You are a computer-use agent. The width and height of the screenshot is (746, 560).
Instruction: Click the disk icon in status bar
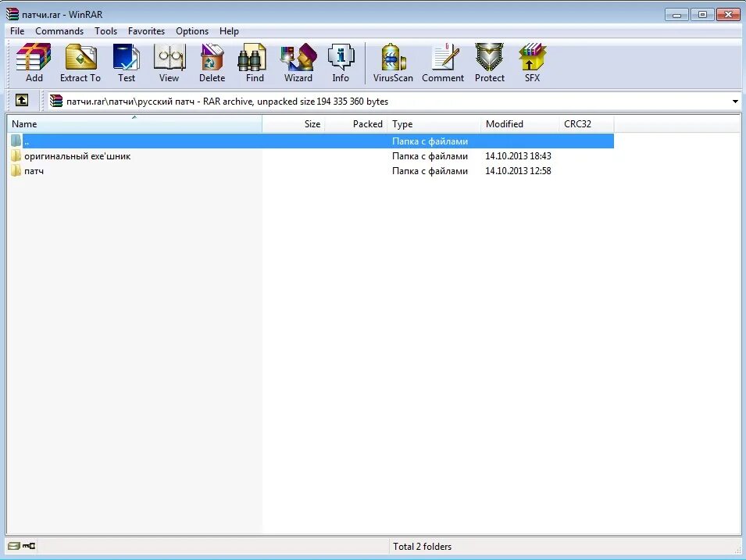[x=14, y=546]
